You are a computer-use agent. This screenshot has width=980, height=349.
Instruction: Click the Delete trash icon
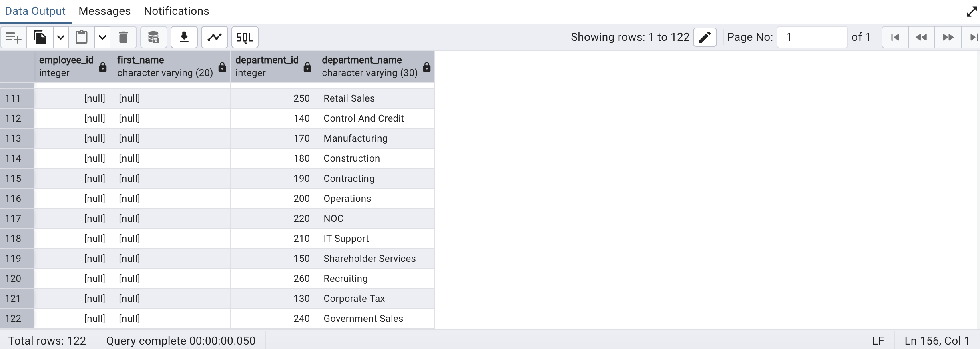pos(123,38)
